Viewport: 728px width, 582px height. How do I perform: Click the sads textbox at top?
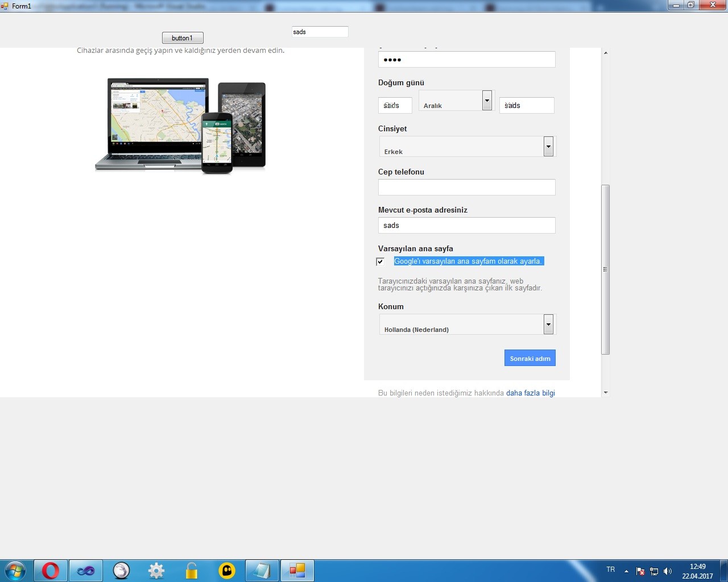tap(320, 32)
